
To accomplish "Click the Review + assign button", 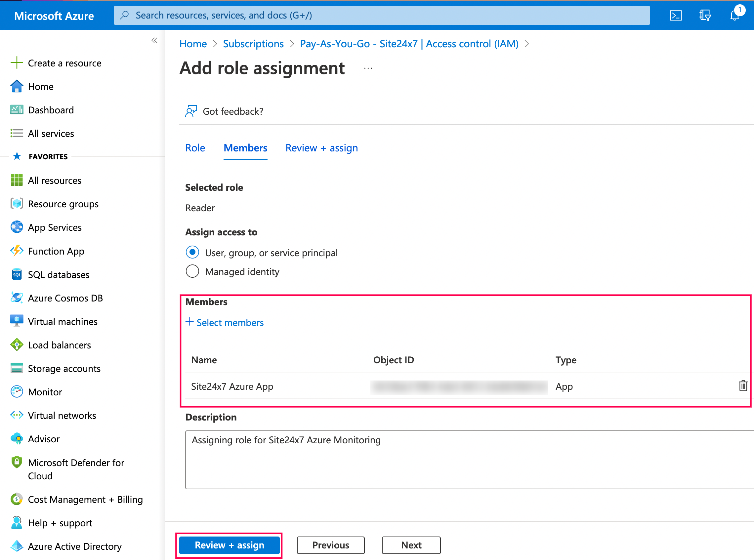I will [229, 545].
